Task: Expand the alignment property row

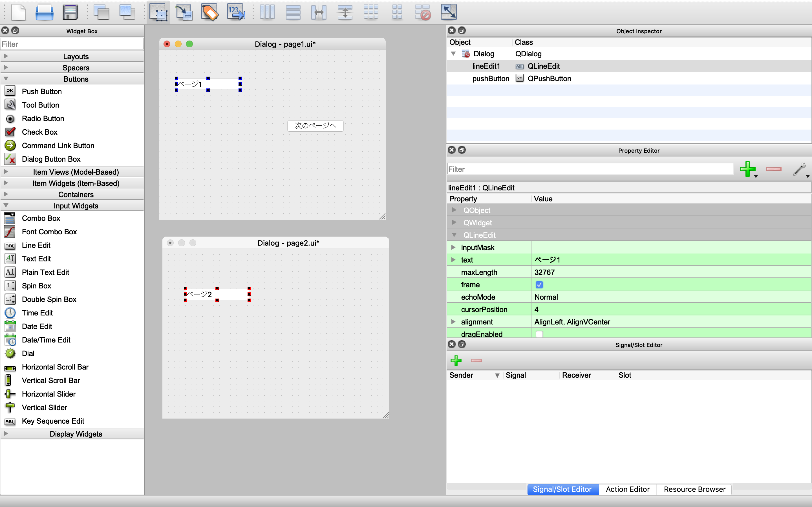Action: click(454, 322)
